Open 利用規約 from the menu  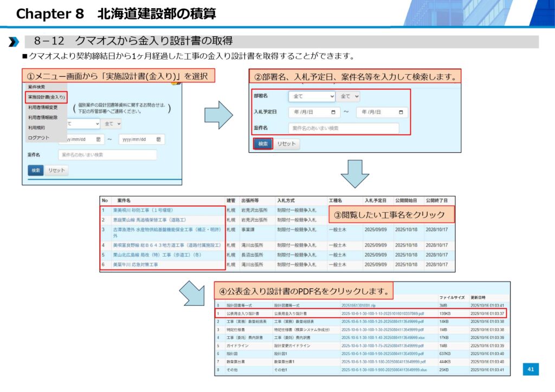click(x=36, y=127)
